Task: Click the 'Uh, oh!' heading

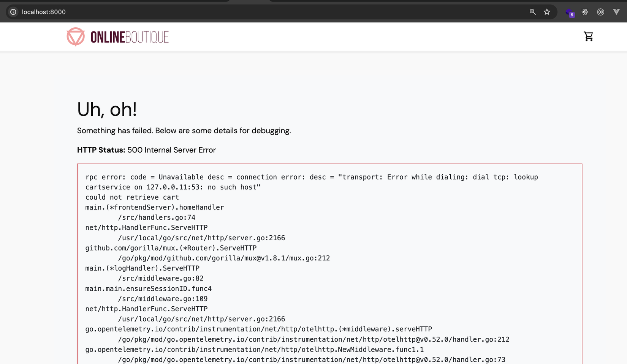Action: [x=107, y=109]
